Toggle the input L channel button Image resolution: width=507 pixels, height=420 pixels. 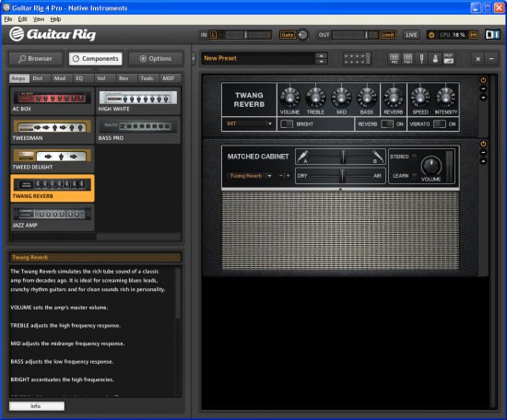pyautogui.click(x=214, y=35)
